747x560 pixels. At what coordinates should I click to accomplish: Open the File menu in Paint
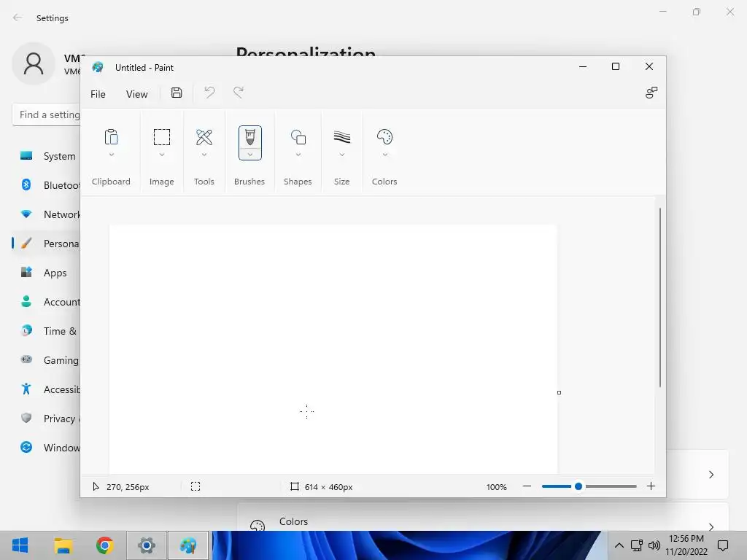[98, 94]
